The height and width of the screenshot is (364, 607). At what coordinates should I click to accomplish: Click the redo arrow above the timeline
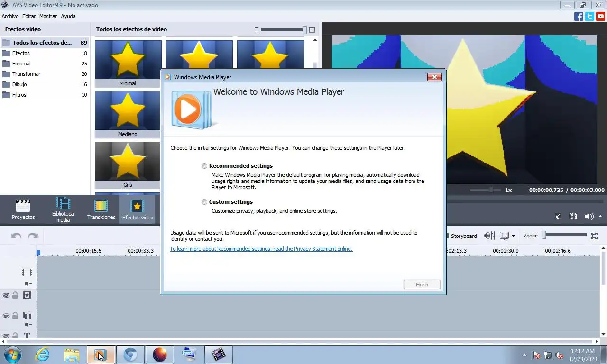pyautogui.click(x=33, y=236)
